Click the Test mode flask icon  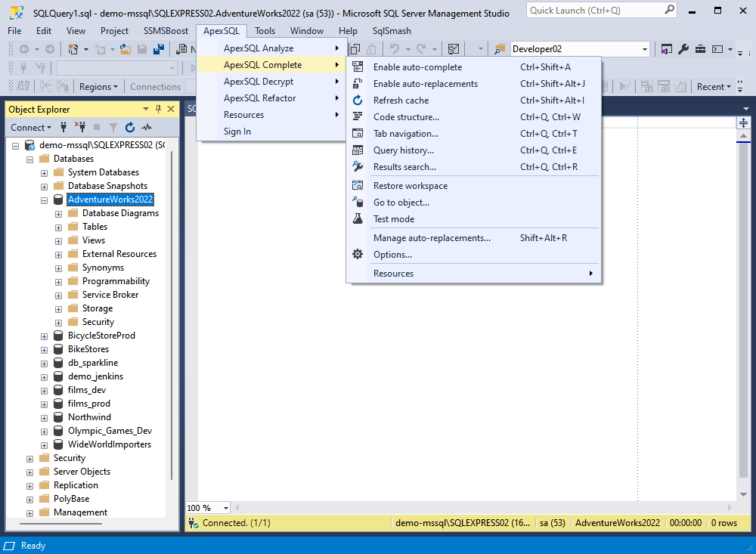pyautogui.click(x=358, y=219)
